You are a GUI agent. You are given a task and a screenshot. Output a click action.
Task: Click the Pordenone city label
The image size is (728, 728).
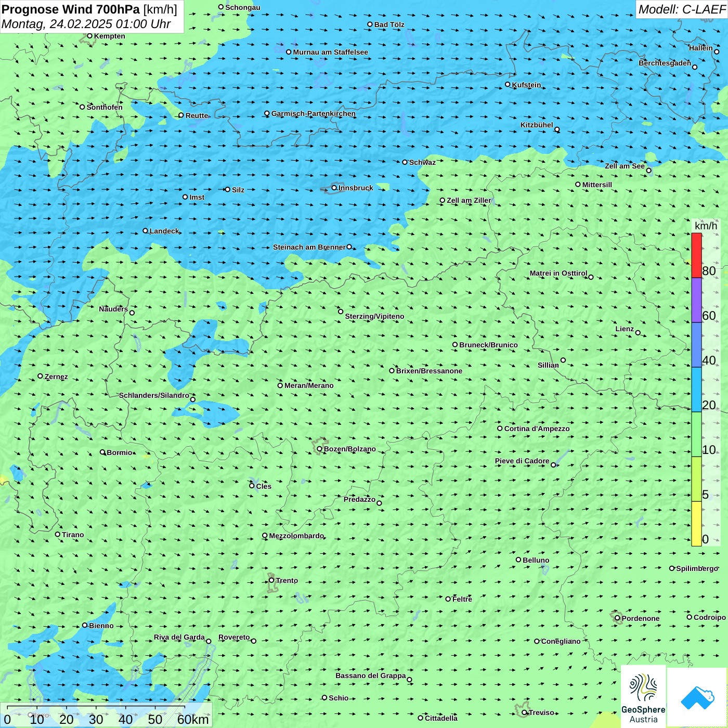(641, 618)
